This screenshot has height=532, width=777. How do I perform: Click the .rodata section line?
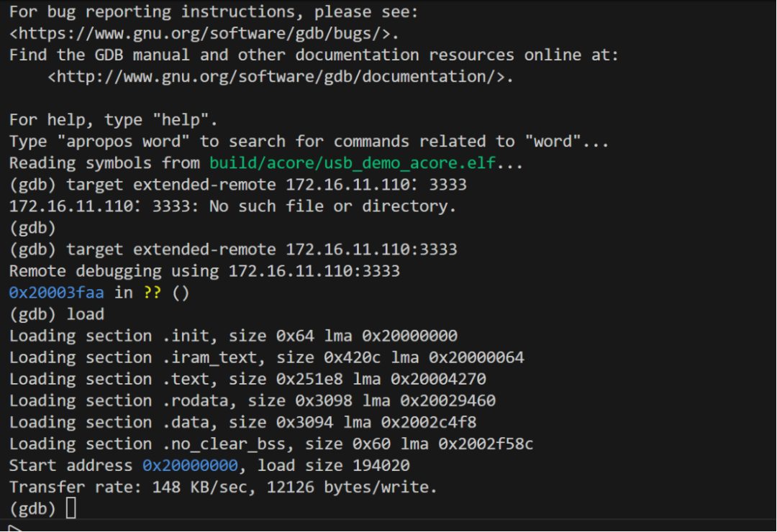point(253,400)
